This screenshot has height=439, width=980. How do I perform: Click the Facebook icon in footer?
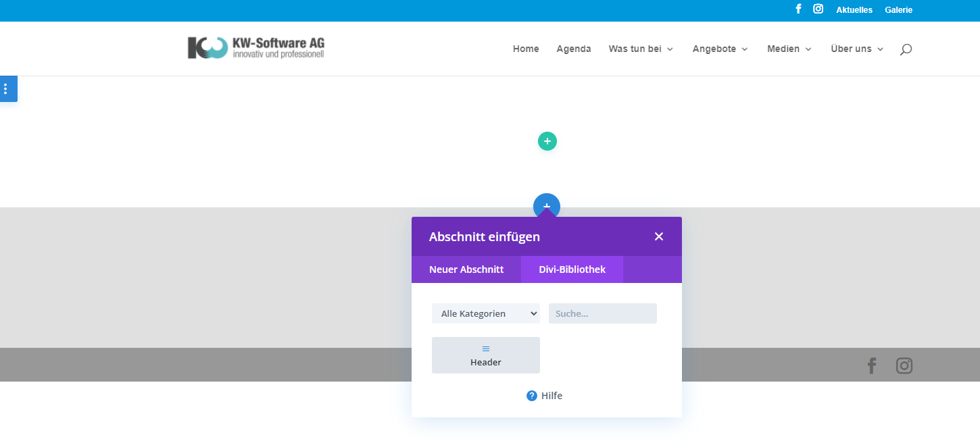[871, 365]
